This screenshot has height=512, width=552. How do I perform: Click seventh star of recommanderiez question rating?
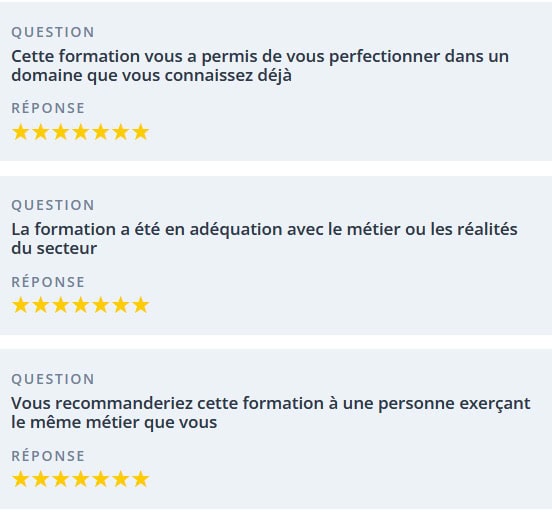(141, 479)
